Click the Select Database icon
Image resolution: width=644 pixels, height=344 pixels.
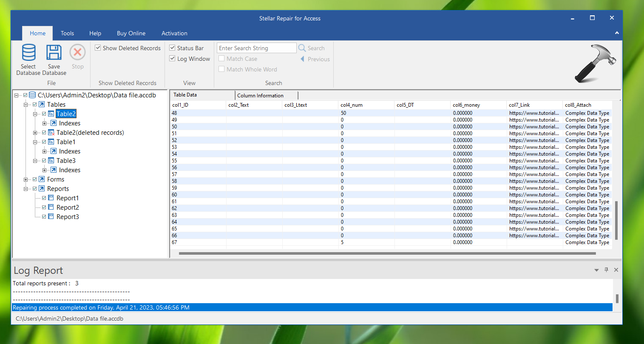tap(28, 53)
